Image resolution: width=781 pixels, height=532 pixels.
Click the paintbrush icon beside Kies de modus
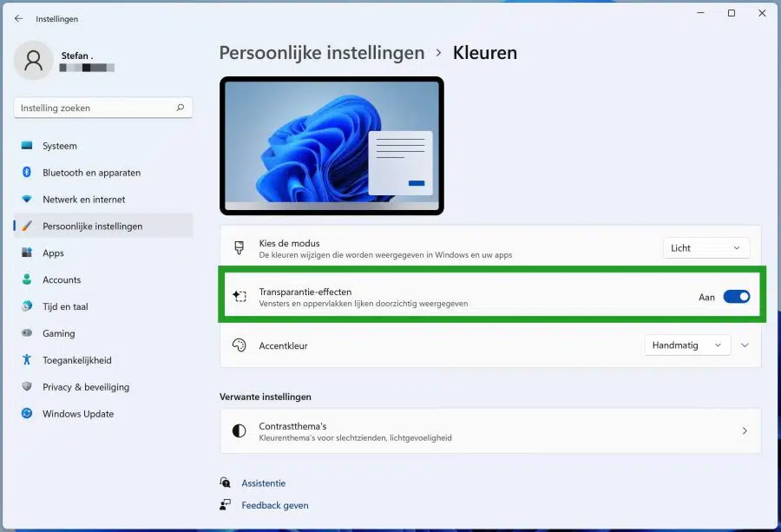(x=240, y=247)
